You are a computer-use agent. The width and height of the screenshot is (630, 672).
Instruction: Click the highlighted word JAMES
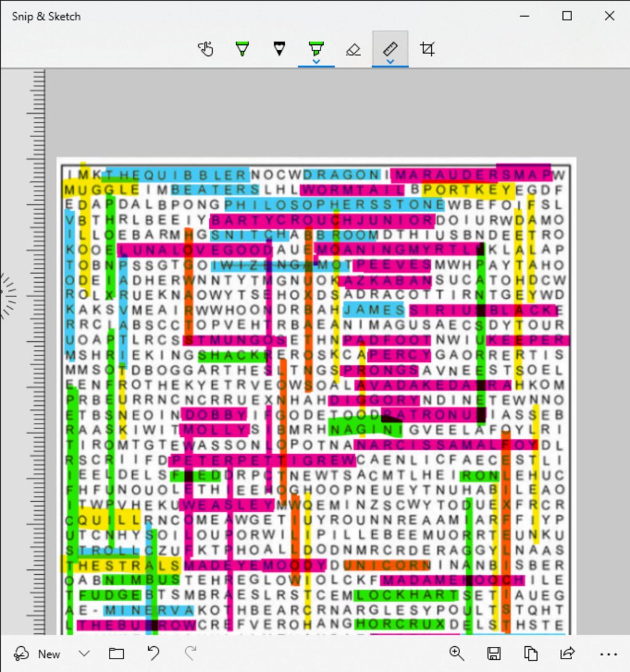coord(373,310)
